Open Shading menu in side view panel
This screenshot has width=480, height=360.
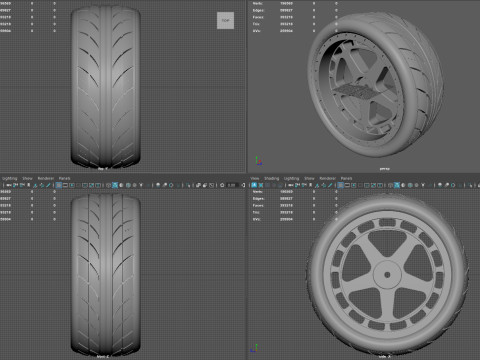point(272,178)
